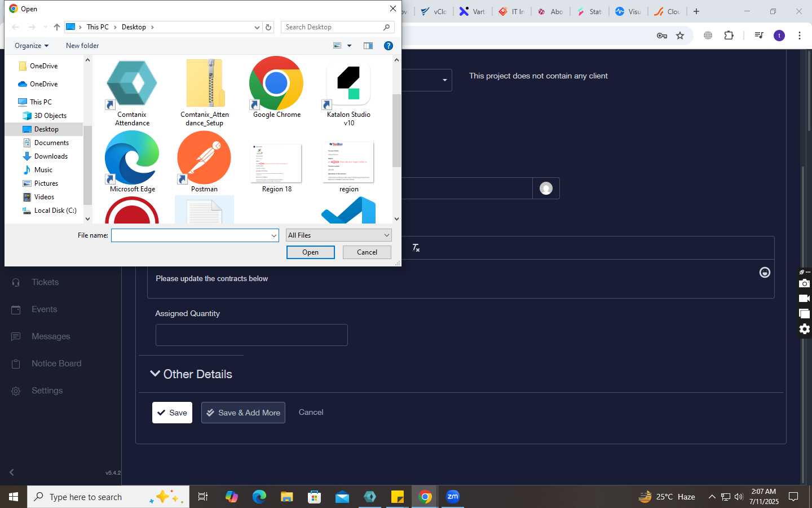812x508 pixels.
Task: Click the view layout icon in dialog toolbar
Action: click(x=337, y=46)
